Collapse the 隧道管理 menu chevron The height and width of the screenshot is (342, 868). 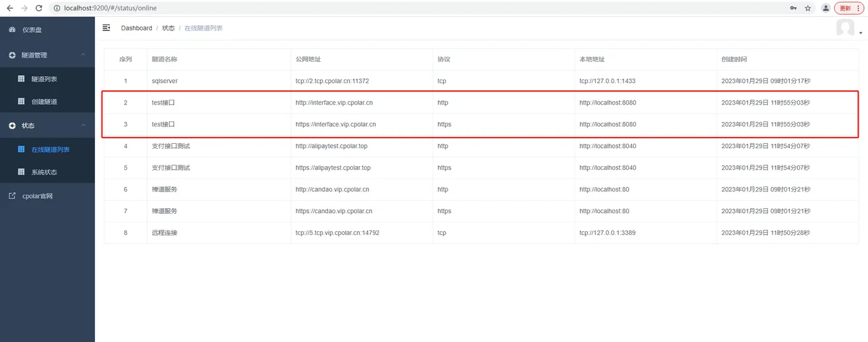click(83, 55)
